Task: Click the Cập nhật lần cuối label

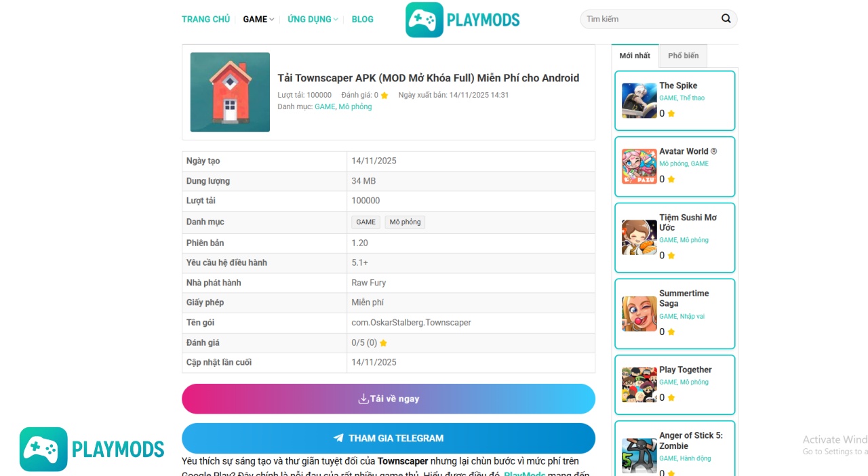Action: pyautogui.click(x=219, y=363)
